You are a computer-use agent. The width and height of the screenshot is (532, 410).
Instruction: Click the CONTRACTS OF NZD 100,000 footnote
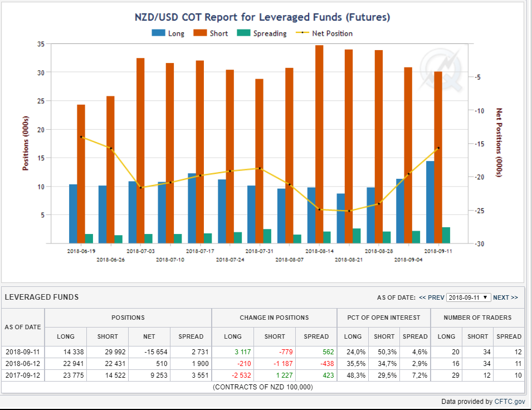[262, 387]
